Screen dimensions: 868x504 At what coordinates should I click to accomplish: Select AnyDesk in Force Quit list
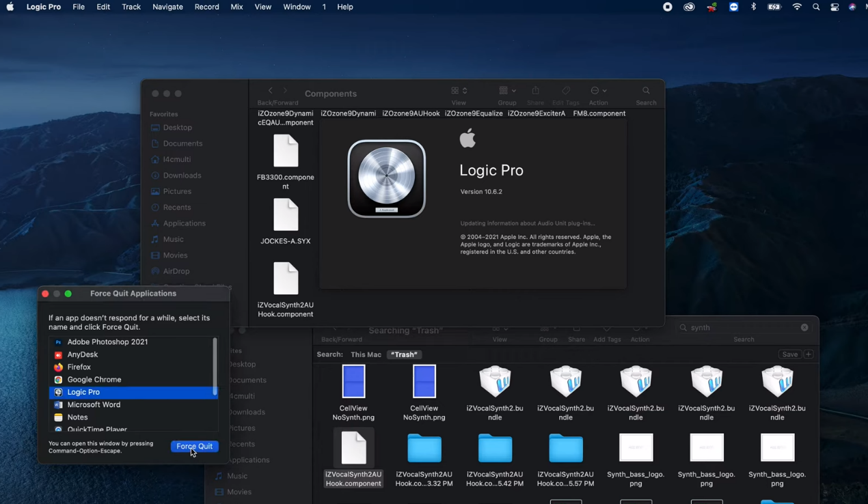click(82, 354)
